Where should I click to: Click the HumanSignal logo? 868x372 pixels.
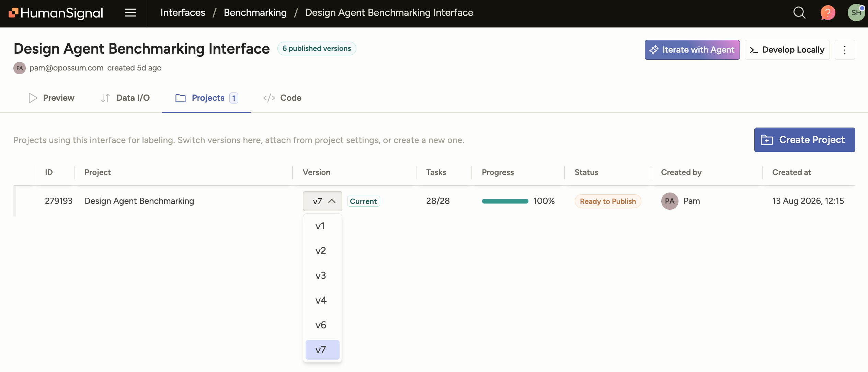[56, 13]
